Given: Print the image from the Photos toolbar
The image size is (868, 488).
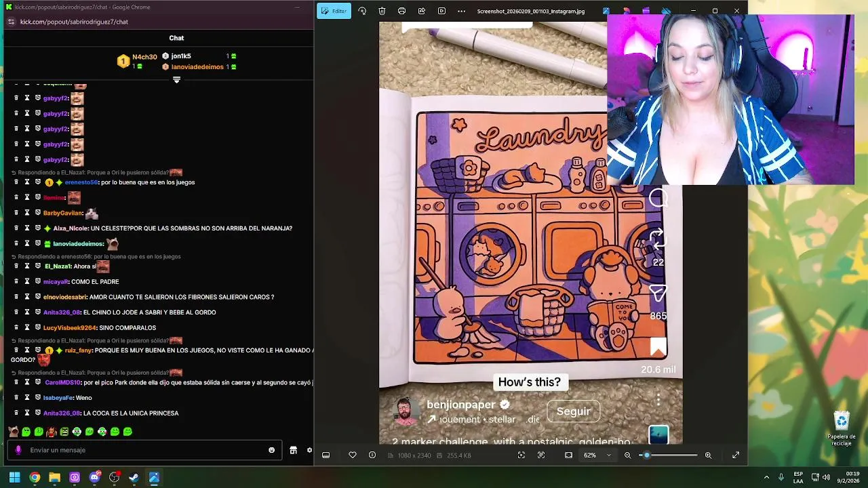Looking at the screenshot, I should (401, 11).
